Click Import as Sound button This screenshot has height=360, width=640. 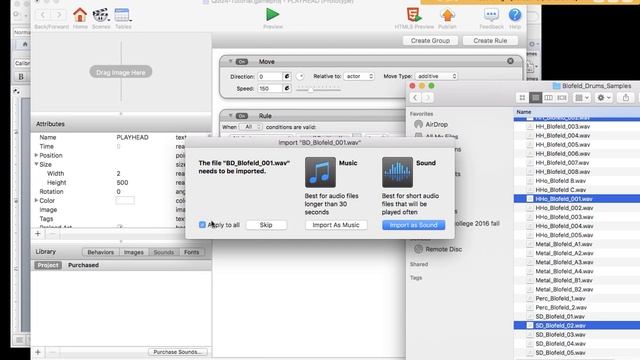413,225
